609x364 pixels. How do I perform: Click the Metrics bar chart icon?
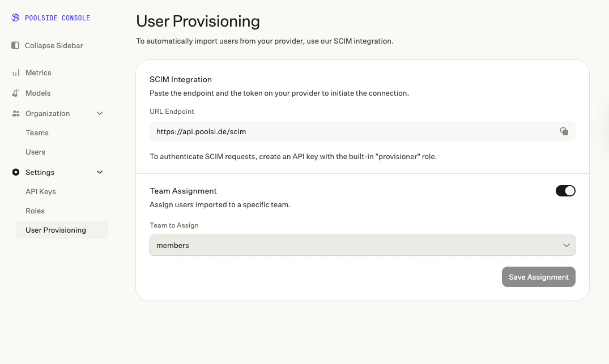[x=15, y=72]
